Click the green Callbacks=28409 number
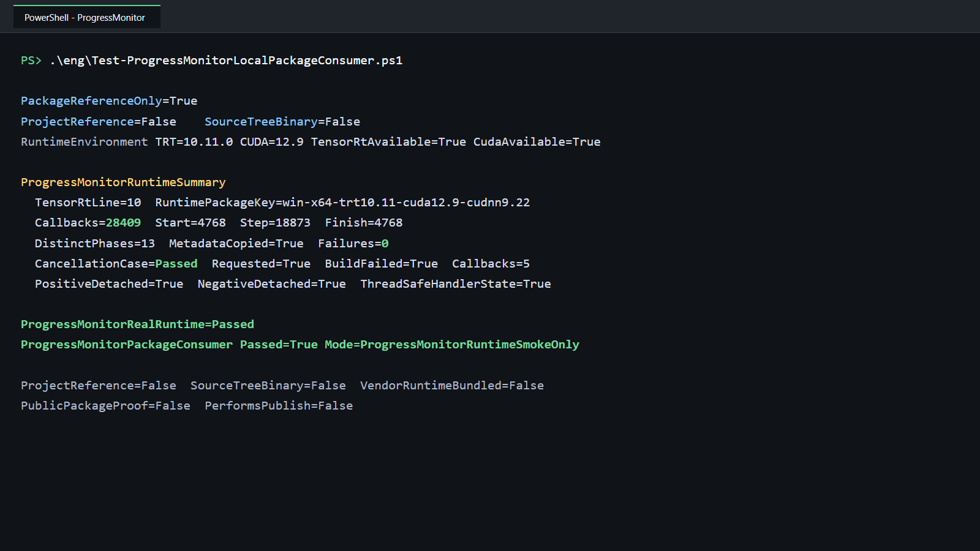980x551 pixels. point(123,223)
